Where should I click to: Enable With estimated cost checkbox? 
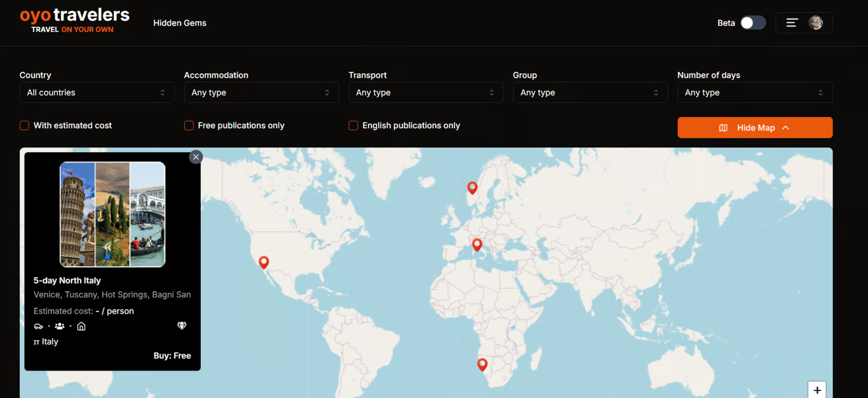(x=25, y=126)
